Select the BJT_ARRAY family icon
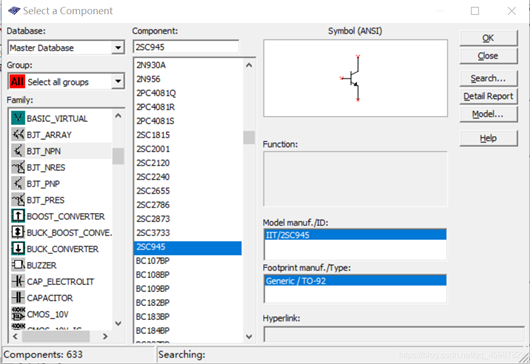This screenshot has width=530, height=364. coord(18,135)
